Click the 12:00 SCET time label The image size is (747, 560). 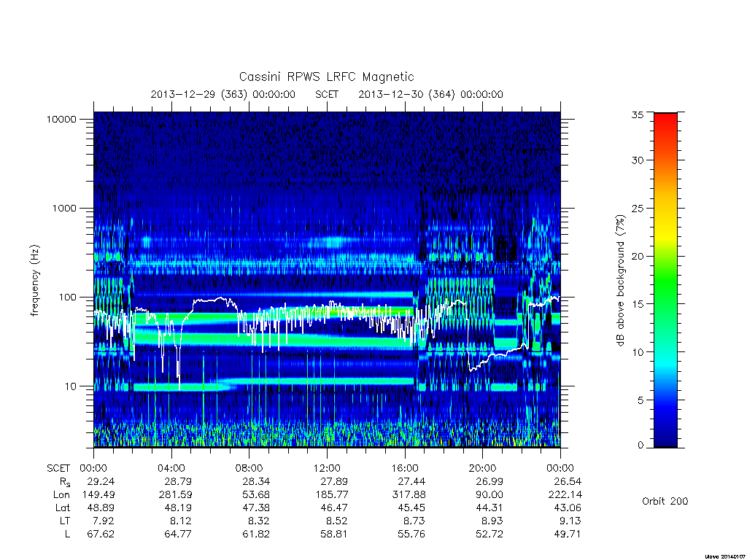click(x=327, y=468)
